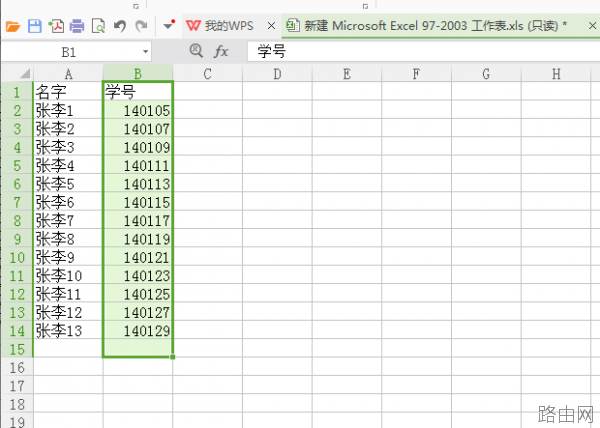Click cell 张李1
The width and height of the screenshot is (600, 428).
68,111
